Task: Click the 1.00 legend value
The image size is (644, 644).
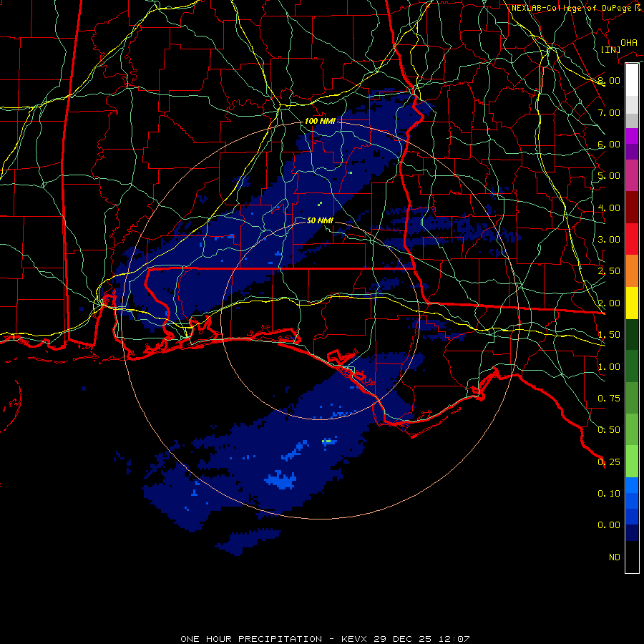Action: (x=609, y=367)
